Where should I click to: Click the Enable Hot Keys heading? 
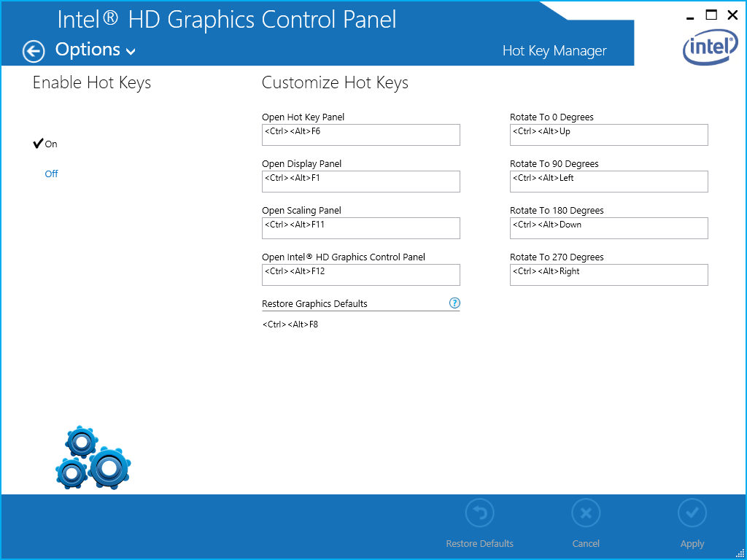click(x=91, y=83)
